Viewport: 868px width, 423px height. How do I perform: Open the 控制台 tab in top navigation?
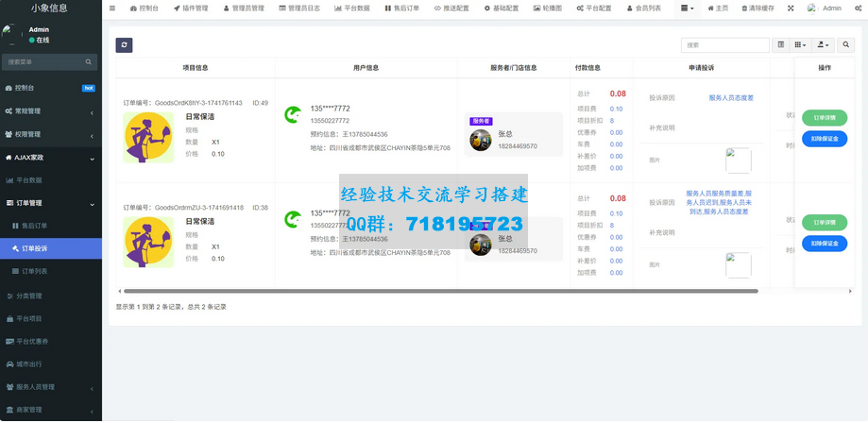(144, 8)
